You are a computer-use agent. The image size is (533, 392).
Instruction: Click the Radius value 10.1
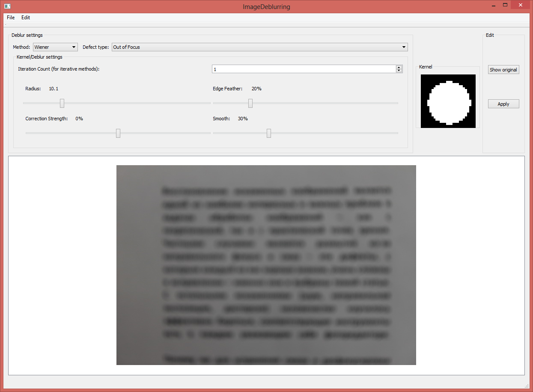click(x=54, y=89)
